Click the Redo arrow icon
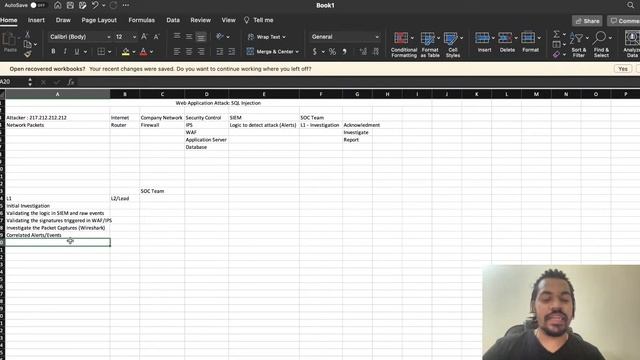 tap(113, 5)
